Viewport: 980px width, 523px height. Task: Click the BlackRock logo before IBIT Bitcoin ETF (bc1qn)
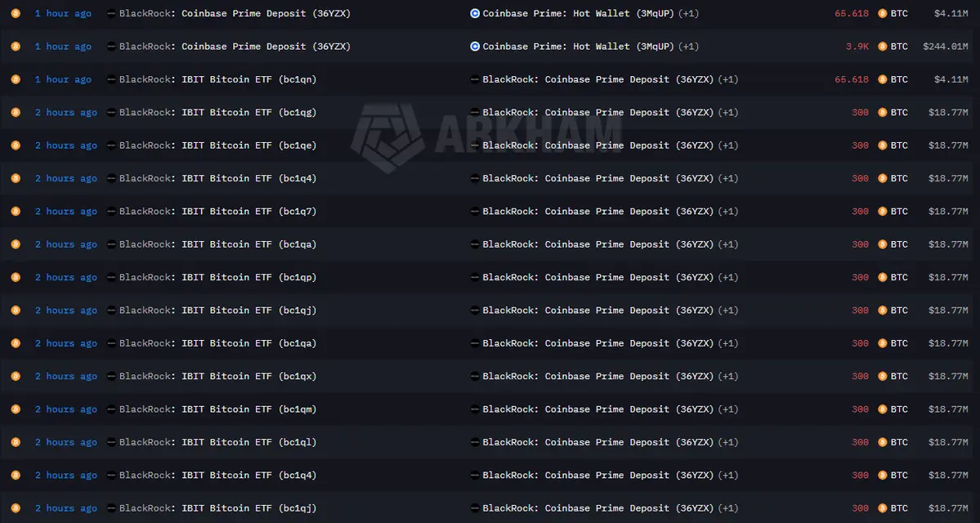click(112, 79)
